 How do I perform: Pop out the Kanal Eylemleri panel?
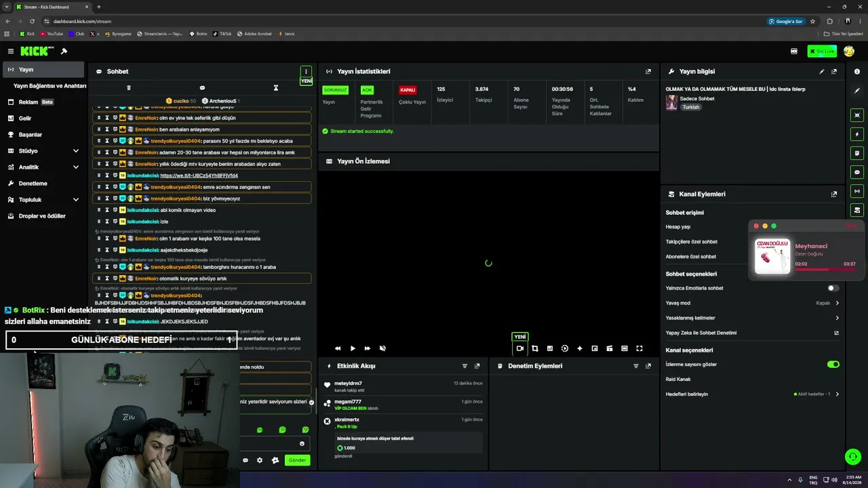click(x=834, y=194)
